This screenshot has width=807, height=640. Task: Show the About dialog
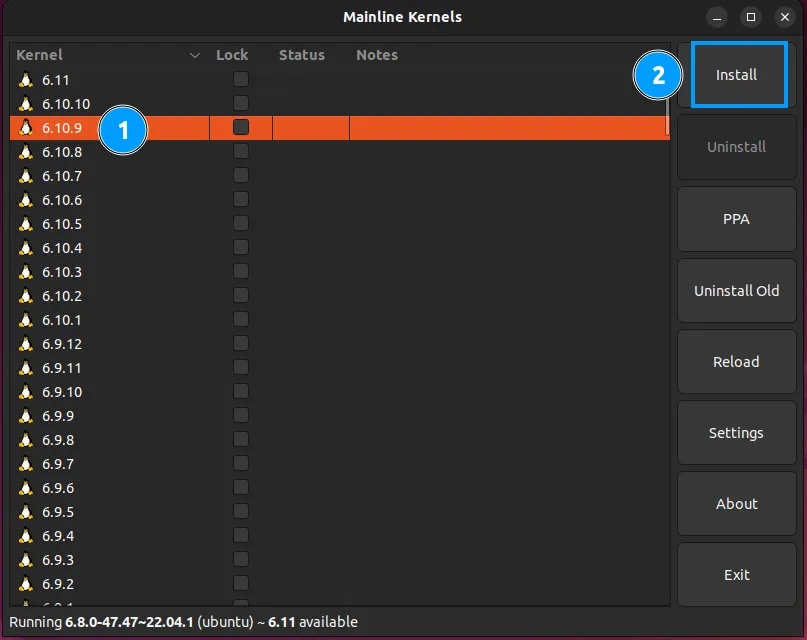(x=736, y=504)
